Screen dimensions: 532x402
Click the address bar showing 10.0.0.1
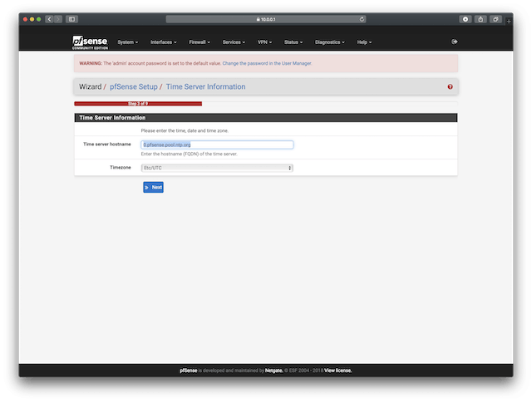pyautogui.click(x=266, y=19)
